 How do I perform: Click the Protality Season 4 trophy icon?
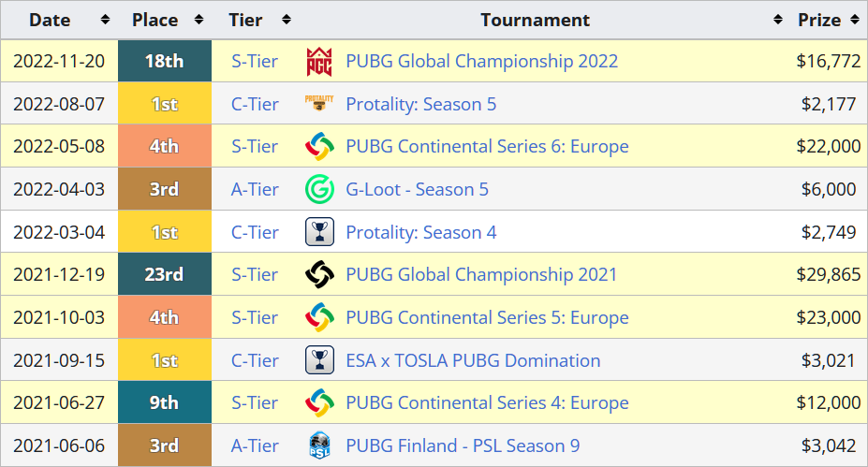319,232
